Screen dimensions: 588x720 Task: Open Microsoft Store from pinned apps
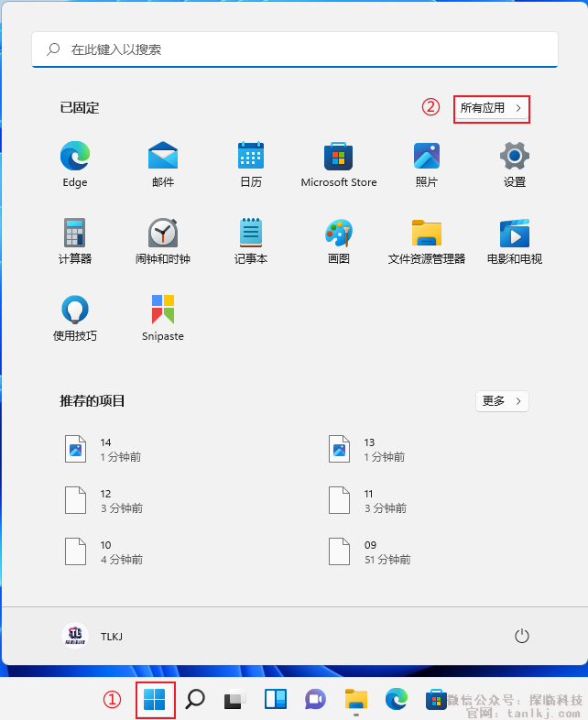click(x=339, y=164)
